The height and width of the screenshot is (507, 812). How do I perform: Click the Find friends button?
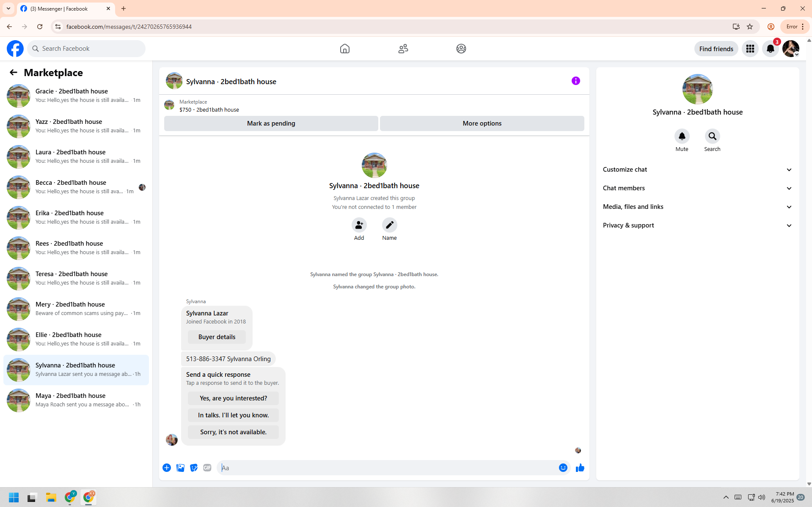click(x=716, y=49)
